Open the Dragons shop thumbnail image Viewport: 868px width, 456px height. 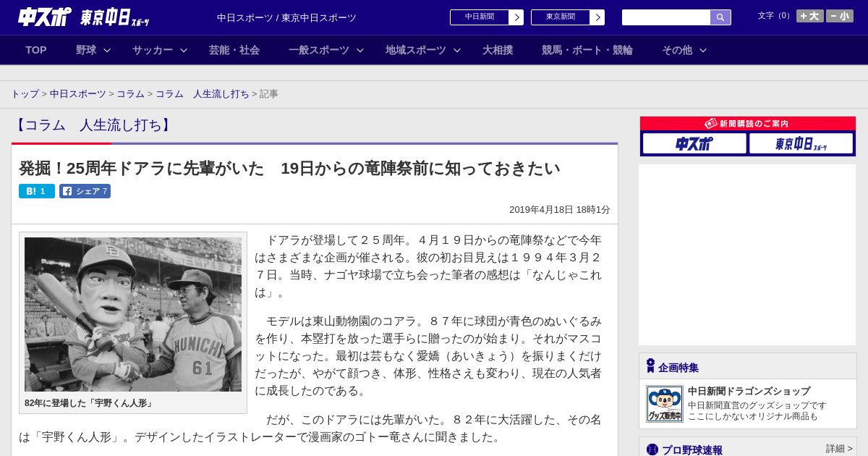664,404
